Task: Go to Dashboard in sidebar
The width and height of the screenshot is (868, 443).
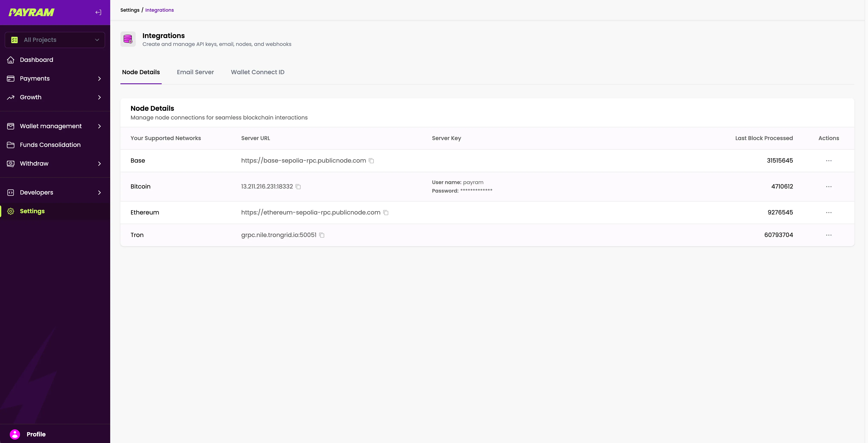Action: (36, 60)
